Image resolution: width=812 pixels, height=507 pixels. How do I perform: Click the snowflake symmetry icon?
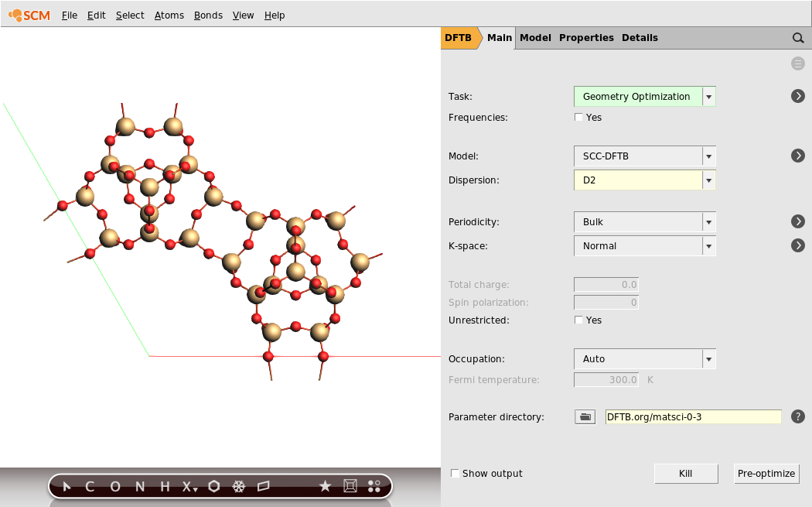tap(238, 486)
